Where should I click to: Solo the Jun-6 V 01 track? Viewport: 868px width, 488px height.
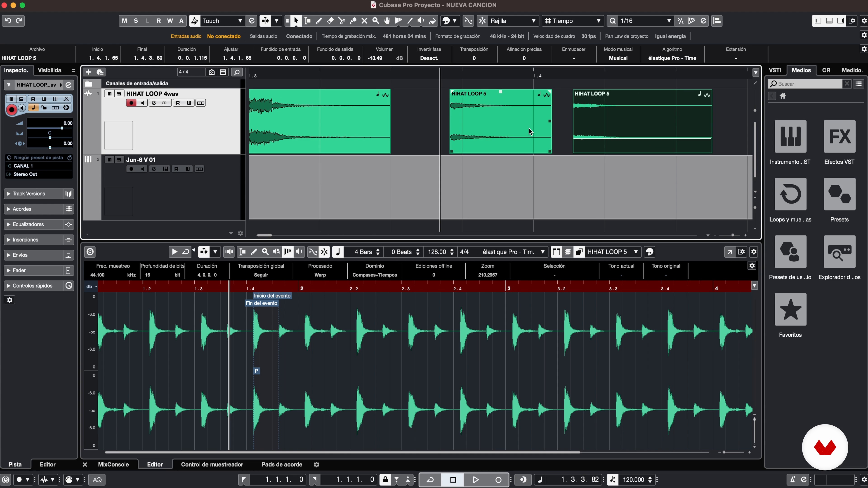tap(119, 160)
